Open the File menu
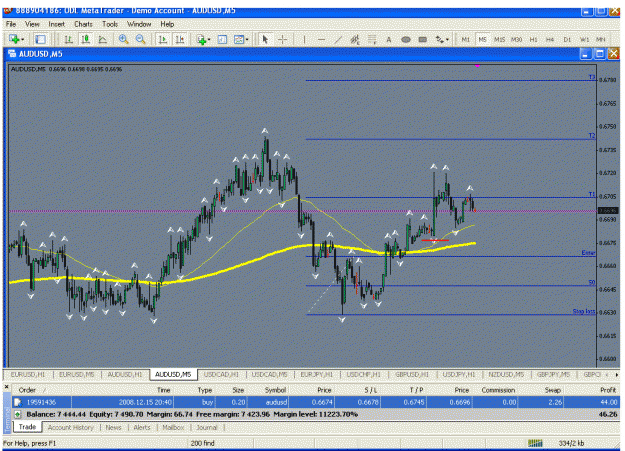This screenshot has height=451, width=625. [11, 24]
